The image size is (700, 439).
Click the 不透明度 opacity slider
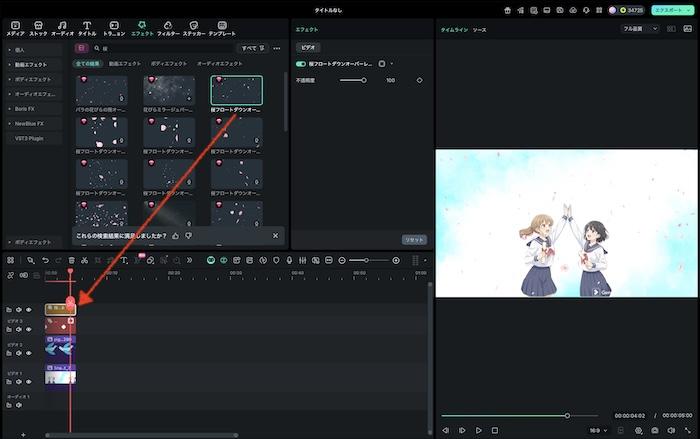click(352, 80)
